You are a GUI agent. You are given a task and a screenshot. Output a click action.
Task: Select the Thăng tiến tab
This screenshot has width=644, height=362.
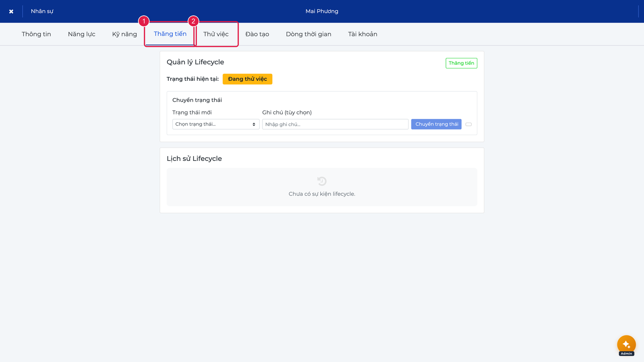click(x=170, y=34)
